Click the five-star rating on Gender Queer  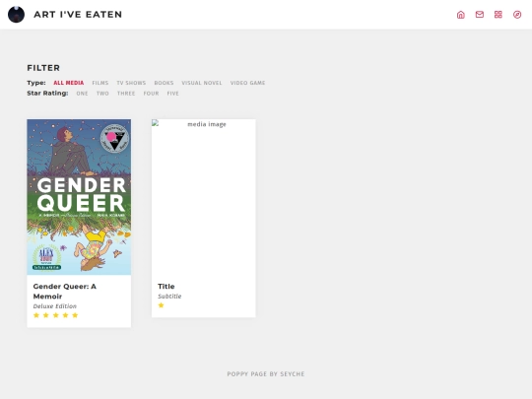55,315
